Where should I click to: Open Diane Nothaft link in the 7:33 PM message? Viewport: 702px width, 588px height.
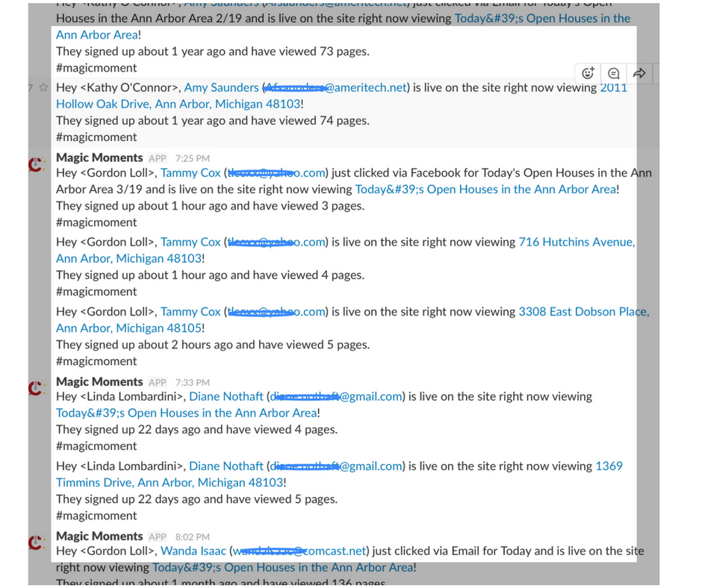(226, 396)
